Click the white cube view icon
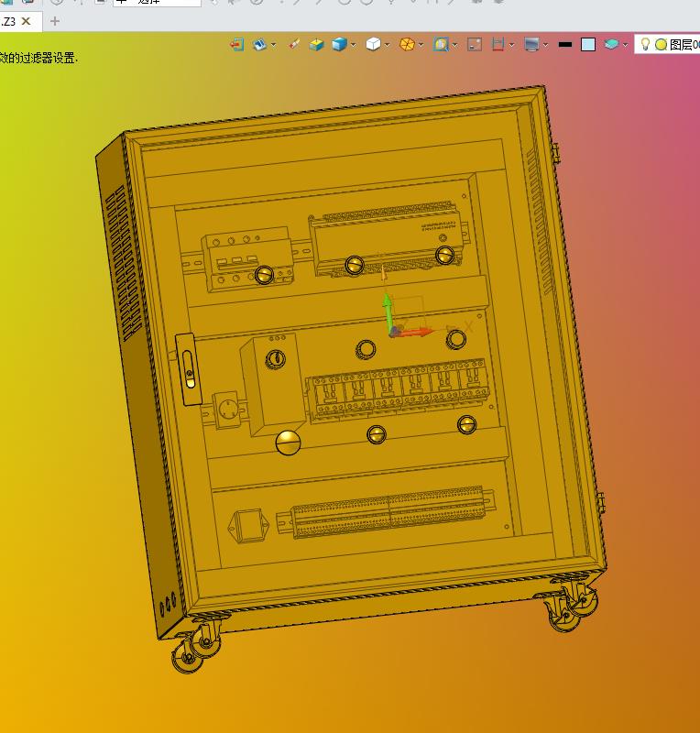The image size is (700, 733). point(373,44)
